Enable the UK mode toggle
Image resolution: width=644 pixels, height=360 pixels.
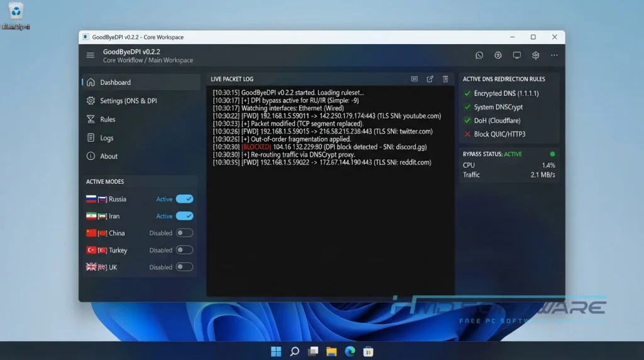point(184,267)
